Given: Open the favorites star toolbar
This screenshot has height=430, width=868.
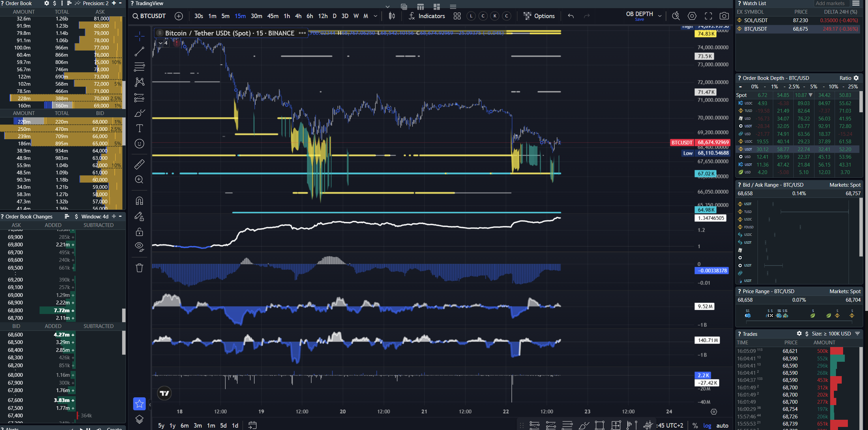Looking at the screenshot, I should pyautogui.click(x=139, y=404).
